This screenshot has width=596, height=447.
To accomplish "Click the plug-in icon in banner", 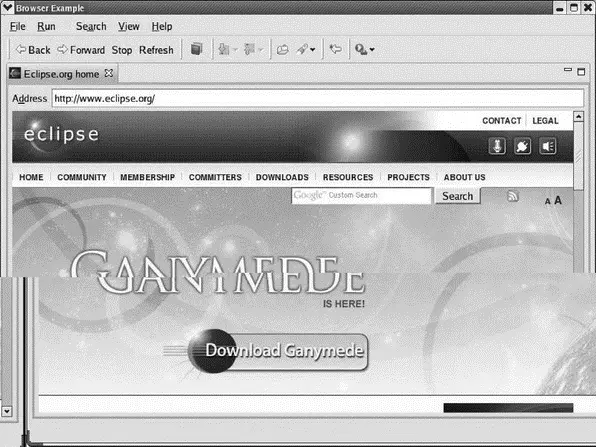I will coord(523,146).
